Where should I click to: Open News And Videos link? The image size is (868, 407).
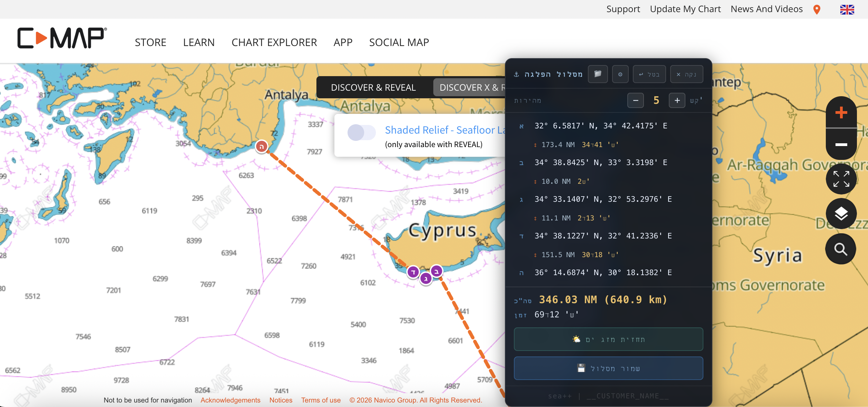pyautogui.click(x=767, y=9)
